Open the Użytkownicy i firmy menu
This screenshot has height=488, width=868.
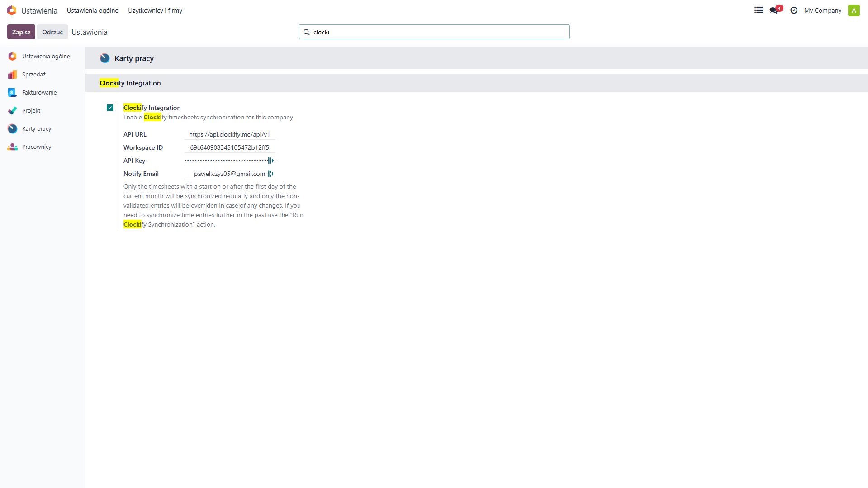155,10
